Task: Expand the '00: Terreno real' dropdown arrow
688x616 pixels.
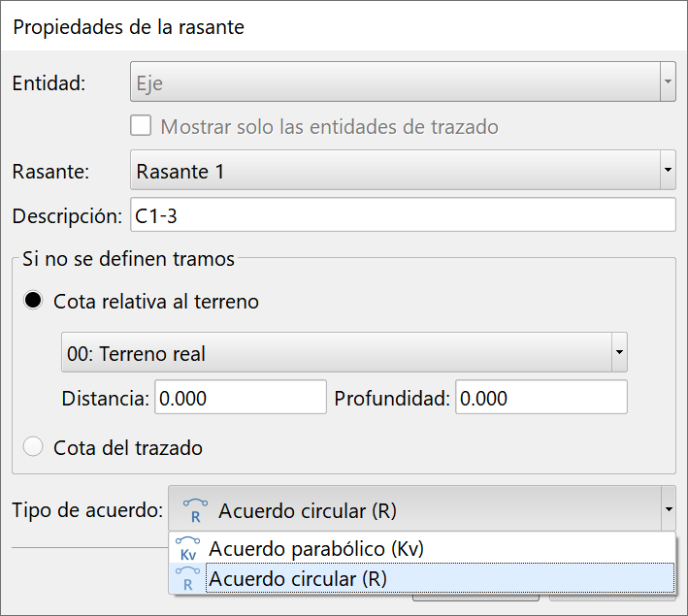Action: pos(619,353)
